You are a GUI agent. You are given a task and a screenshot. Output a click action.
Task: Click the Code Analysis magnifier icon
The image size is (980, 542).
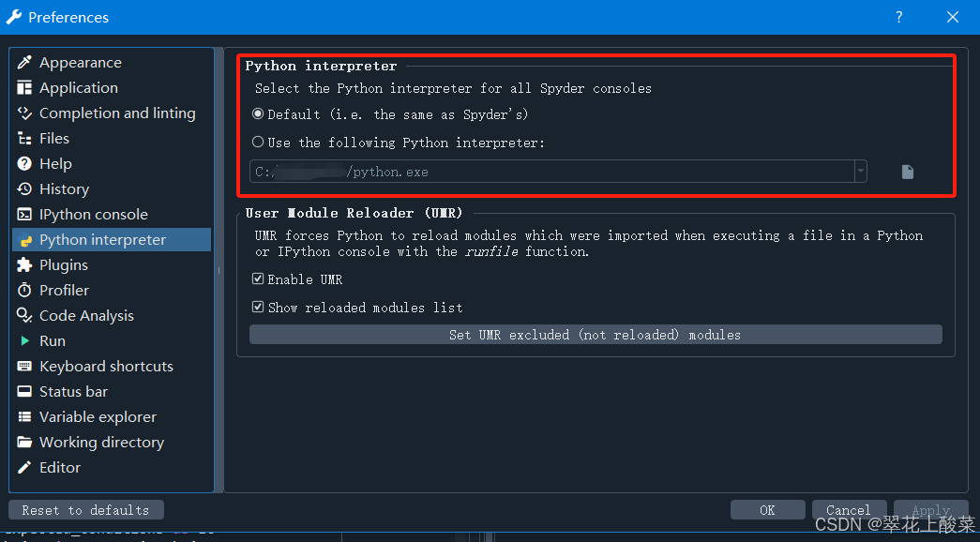[x=24, y=316]
